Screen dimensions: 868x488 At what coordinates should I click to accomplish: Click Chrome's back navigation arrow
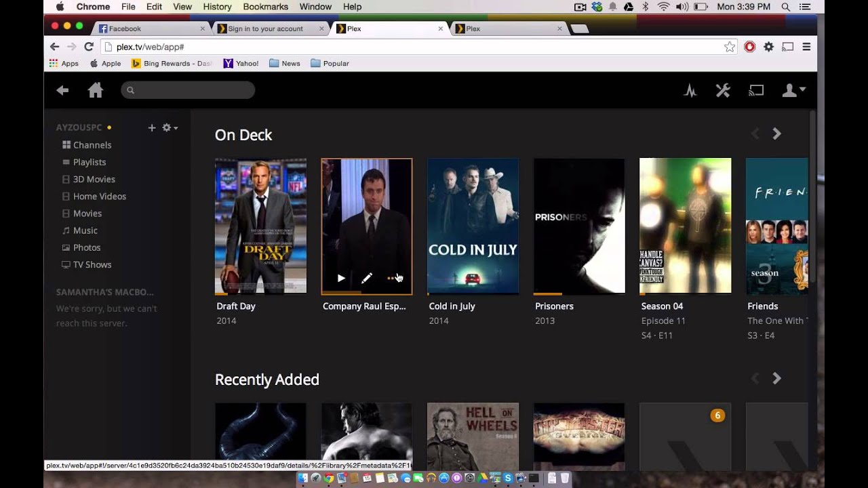pos(55,47)
